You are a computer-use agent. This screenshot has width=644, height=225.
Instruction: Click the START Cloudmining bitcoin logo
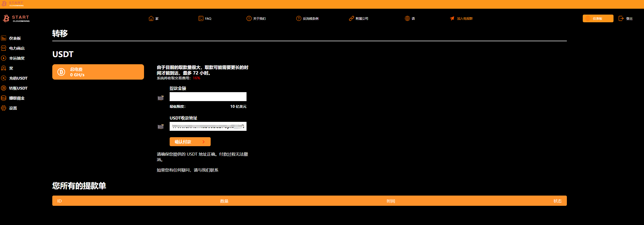tap(6, 18)
